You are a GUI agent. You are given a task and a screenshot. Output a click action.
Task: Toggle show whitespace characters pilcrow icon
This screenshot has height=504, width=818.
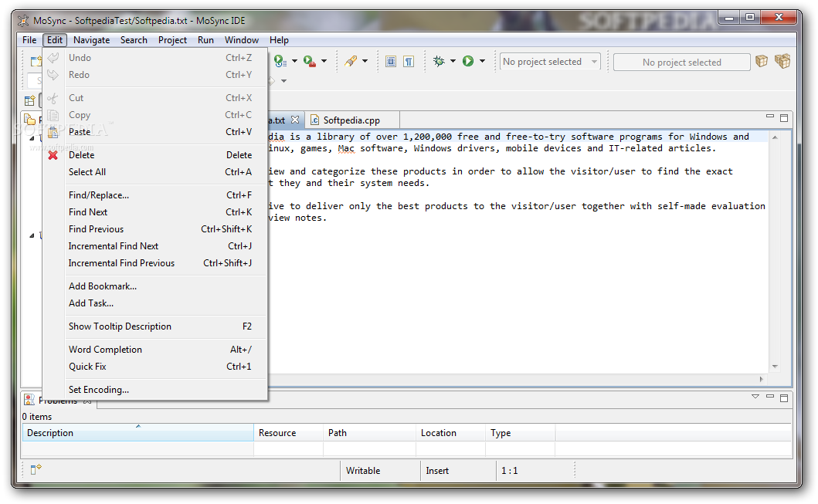409,62
